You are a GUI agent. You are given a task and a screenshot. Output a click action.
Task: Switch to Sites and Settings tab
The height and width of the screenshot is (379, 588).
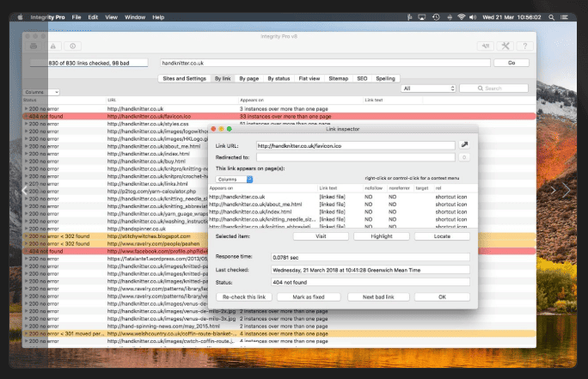click(x=184, y=79)
